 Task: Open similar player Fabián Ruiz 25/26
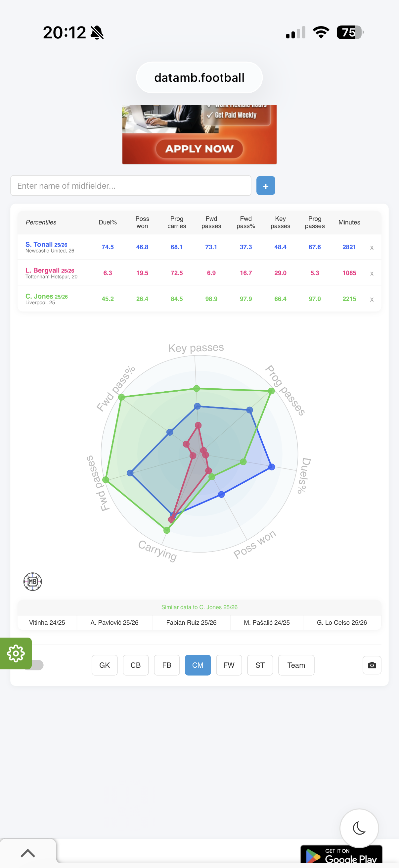(x=191, y=622)
